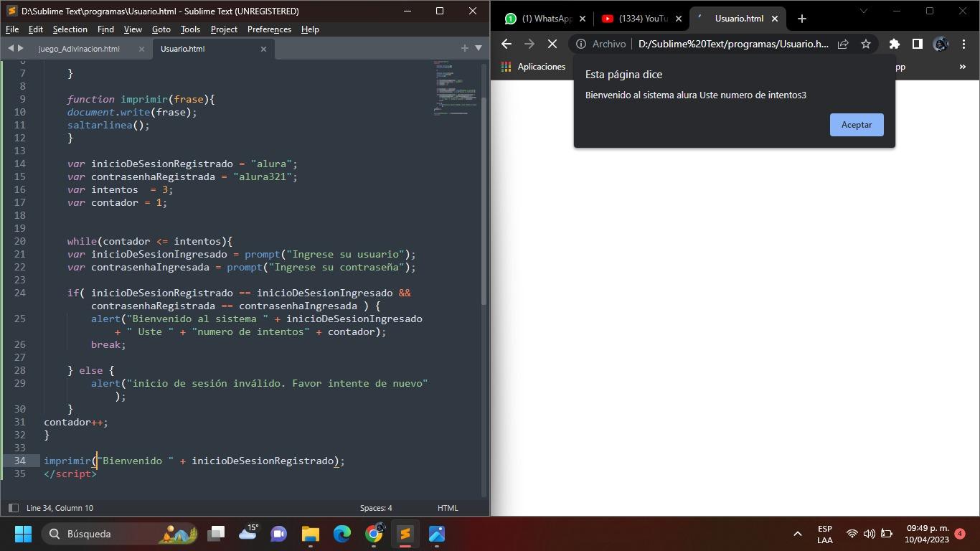Open the Preferences menu
Image resolution: width=980 pixels, height=551 pixels.
click(269, 29)
